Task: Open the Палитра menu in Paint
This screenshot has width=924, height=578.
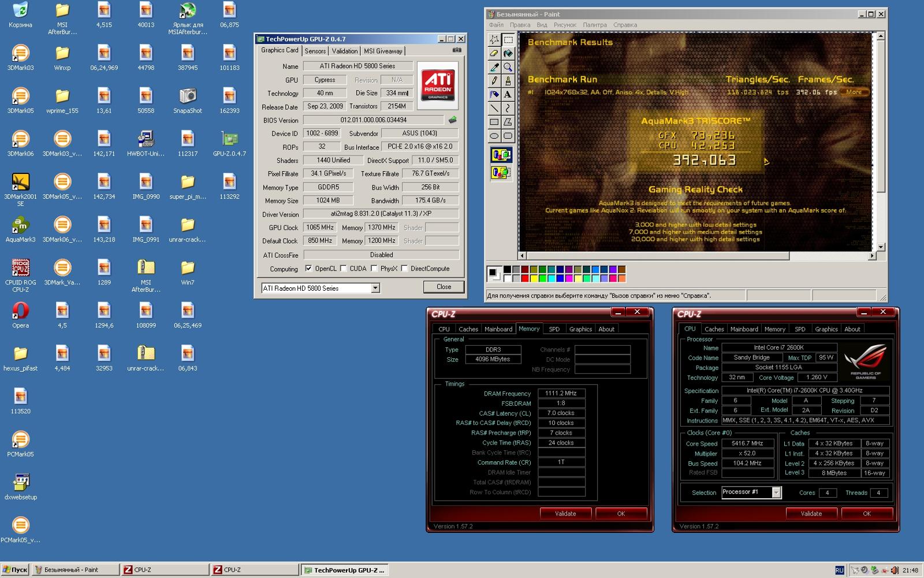Action: point(595,25)
